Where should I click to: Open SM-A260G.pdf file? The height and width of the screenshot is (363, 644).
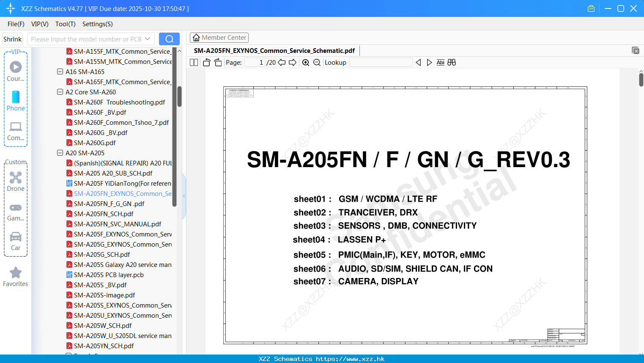point(95,143)
